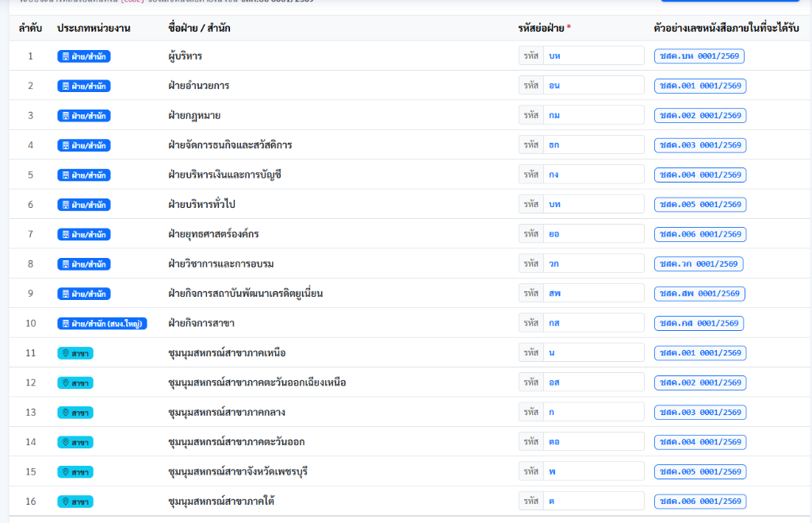Click the name ชุมนุมสหกรณ์สาขาภาคตะวันออกเฉียงเหนือ
Viewport: 812px width, 523px height.
pyautogui.click(x=257, y=383)
